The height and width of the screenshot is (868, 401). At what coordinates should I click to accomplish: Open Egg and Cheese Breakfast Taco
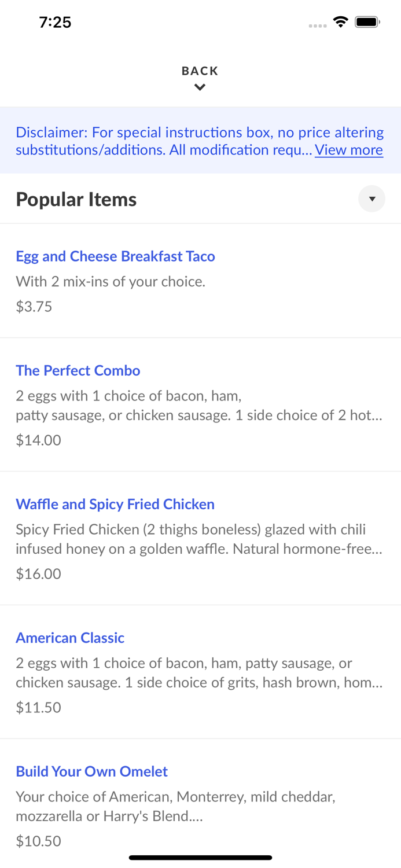[x=115, y=256]
